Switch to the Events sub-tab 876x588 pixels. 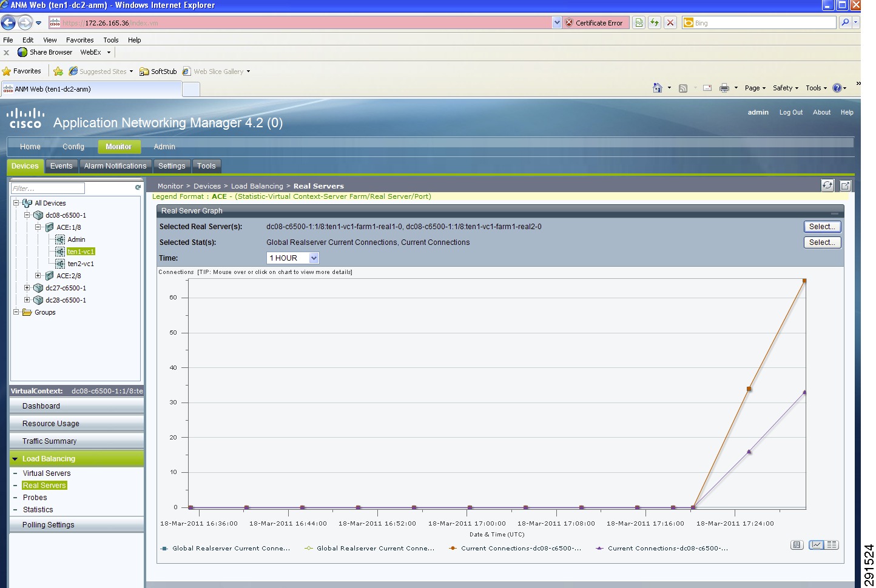click(61, 166)
